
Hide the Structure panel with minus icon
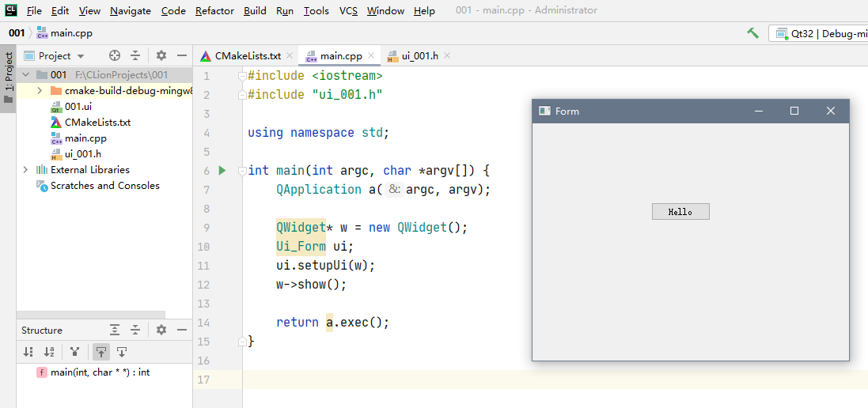pyautogui.click(x=181, y=330)
